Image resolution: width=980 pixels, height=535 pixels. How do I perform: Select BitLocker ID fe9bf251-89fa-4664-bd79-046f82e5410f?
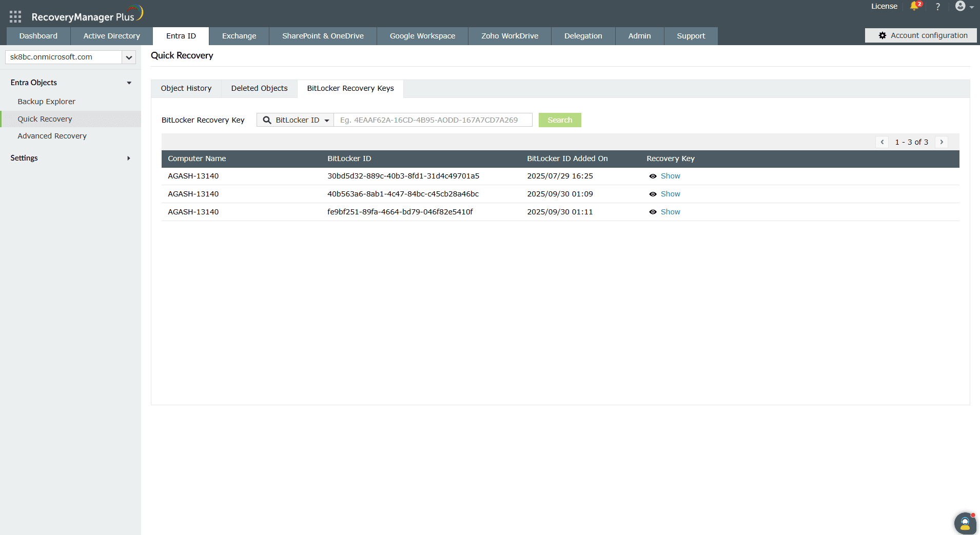(400, 212)
